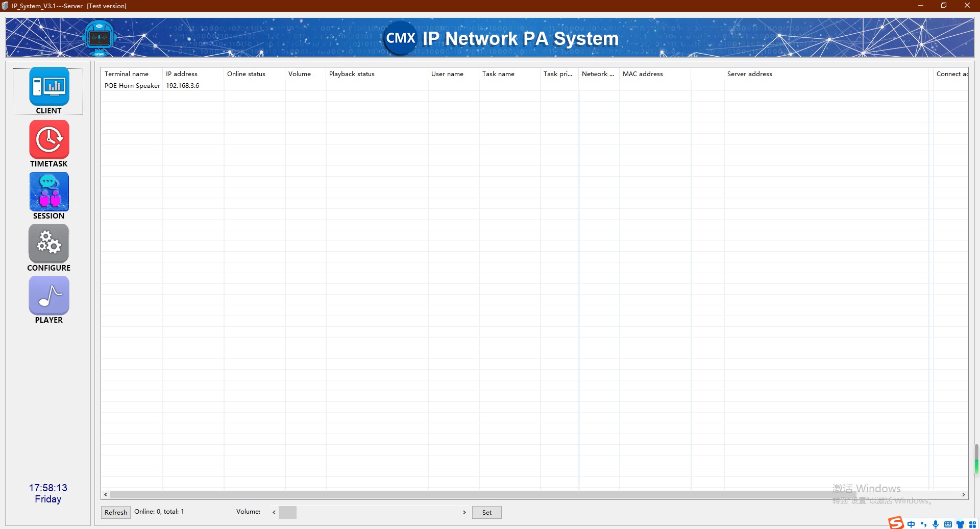Select the POE Horn Speaker row

[132, 85]
